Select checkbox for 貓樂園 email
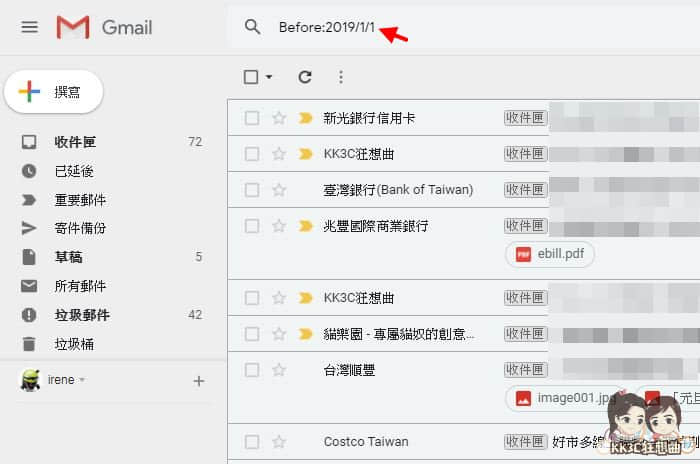700x464 pixels. [x=252, y=334]
